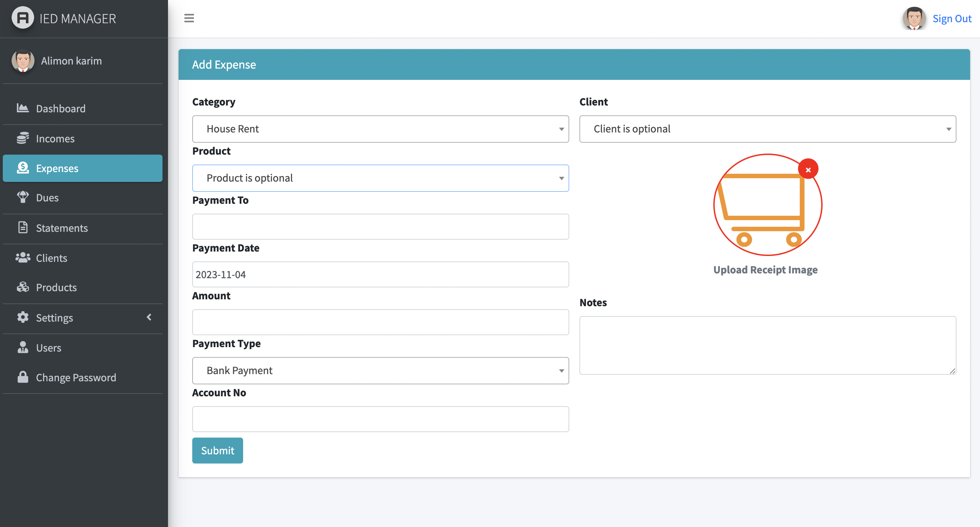The image size is (980, 527).
Task: Expand the Settings submenu chevron
Action: 149,317
